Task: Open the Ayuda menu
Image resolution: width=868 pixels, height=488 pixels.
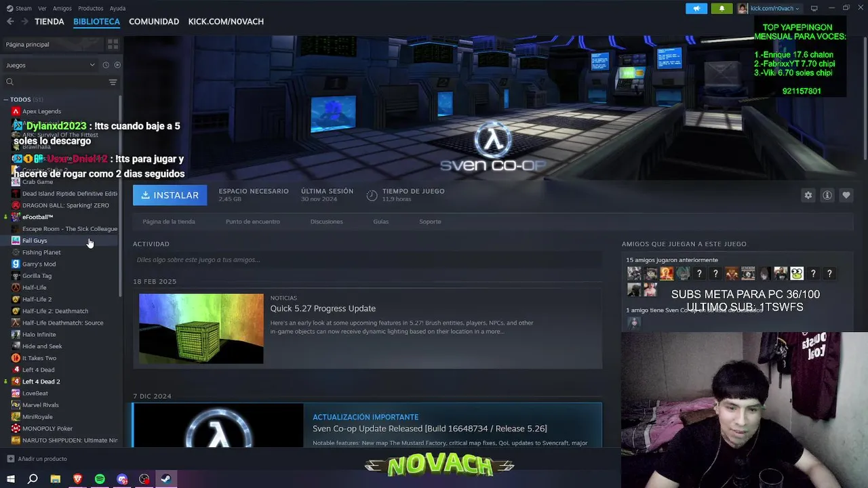Action: pos(117,8)
